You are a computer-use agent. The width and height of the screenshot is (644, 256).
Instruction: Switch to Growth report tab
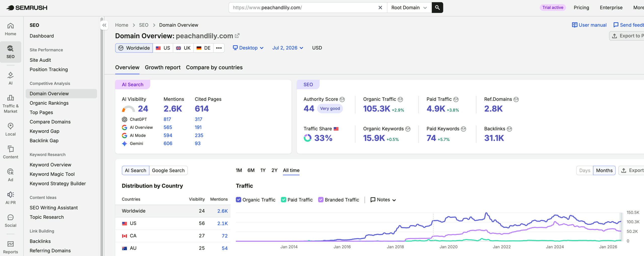pyautogui.click(x=163, y=67)
